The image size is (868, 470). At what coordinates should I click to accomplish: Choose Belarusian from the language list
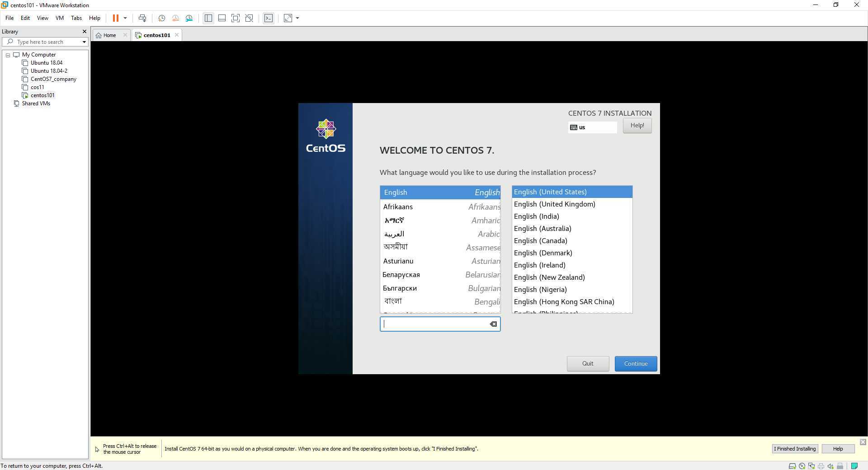440,275
